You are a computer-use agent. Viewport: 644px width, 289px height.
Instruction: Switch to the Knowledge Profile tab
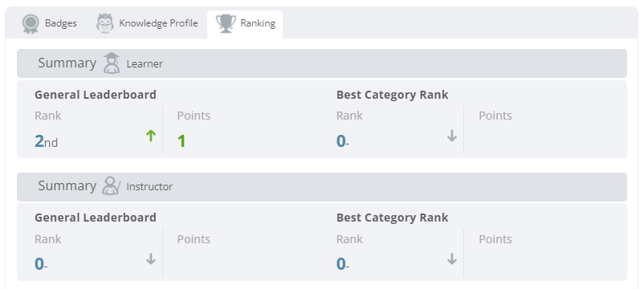pyautogui.click(x=147, y=23)
